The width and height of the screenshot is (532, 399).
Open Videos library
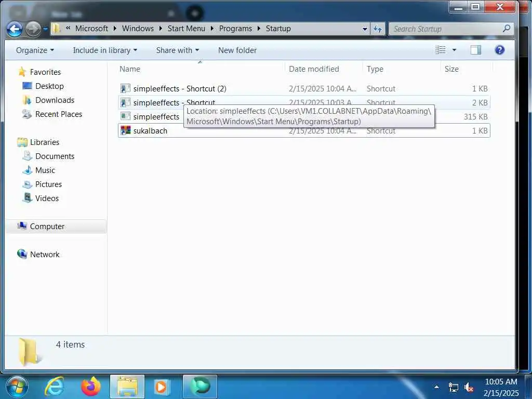tap(47, 198)
